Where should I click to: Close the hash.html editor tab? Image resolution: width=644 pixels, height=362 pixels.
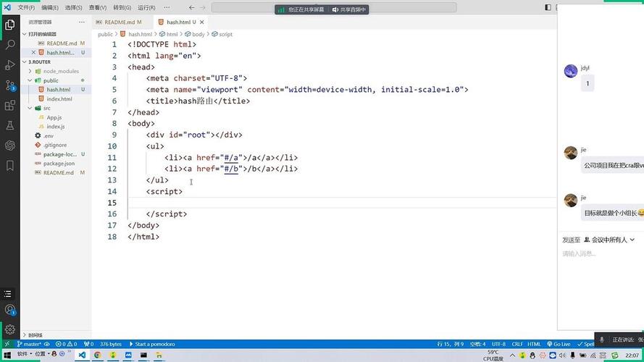tap(201, 22)
